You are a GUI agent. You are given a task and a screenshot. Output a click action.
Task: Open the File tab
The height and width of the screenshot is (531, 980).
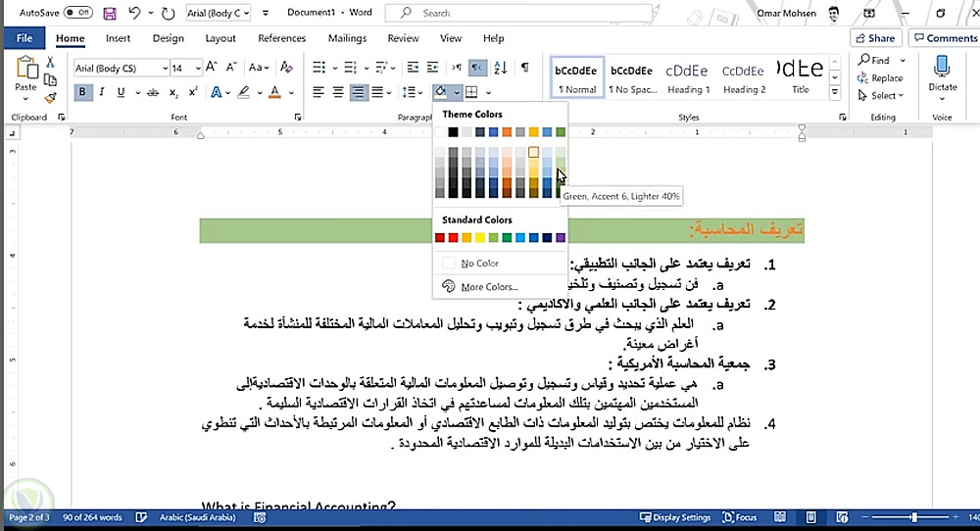click(24, 38)
